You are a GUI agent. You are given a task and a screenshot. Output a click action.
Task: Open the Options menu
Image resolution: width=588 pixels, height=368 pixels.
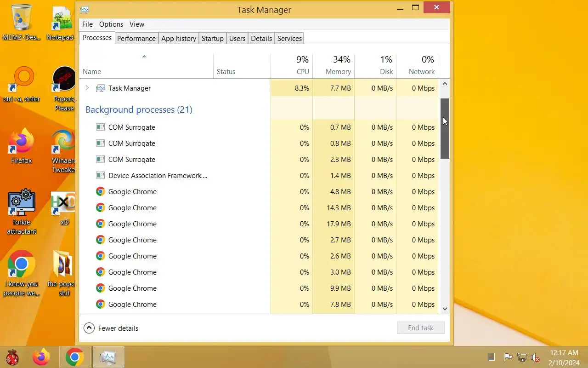[x=111, y=24]
